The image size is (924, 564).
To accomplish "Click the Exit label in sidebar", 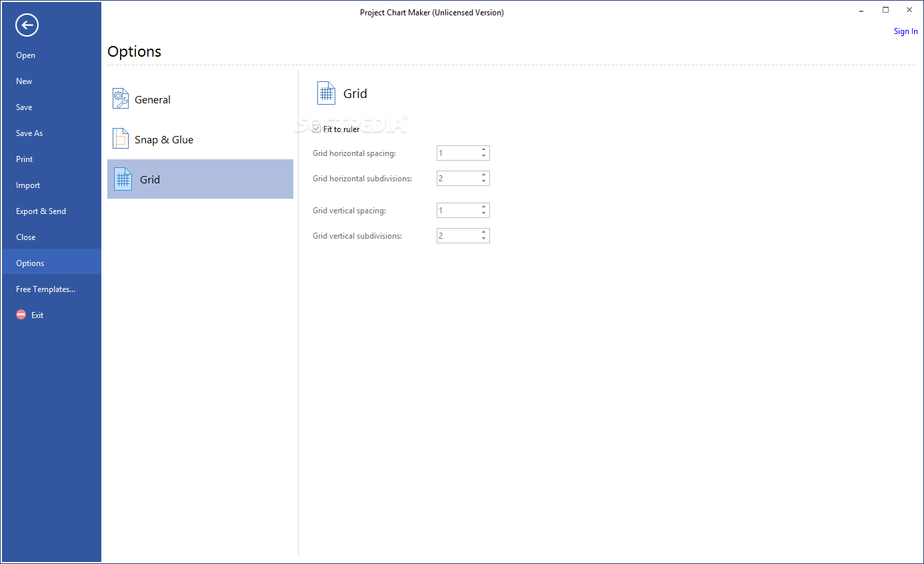I will pos(37,315).
